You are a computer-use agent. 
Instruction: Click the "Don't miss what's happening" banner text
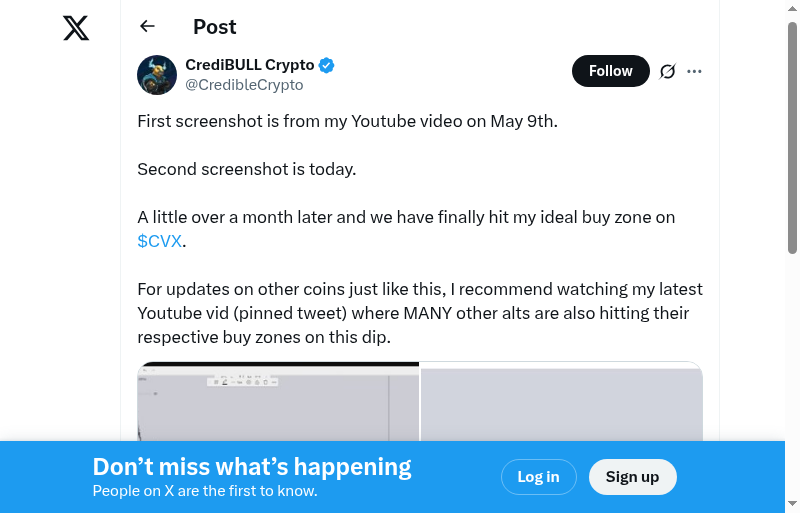coord(252,467)
